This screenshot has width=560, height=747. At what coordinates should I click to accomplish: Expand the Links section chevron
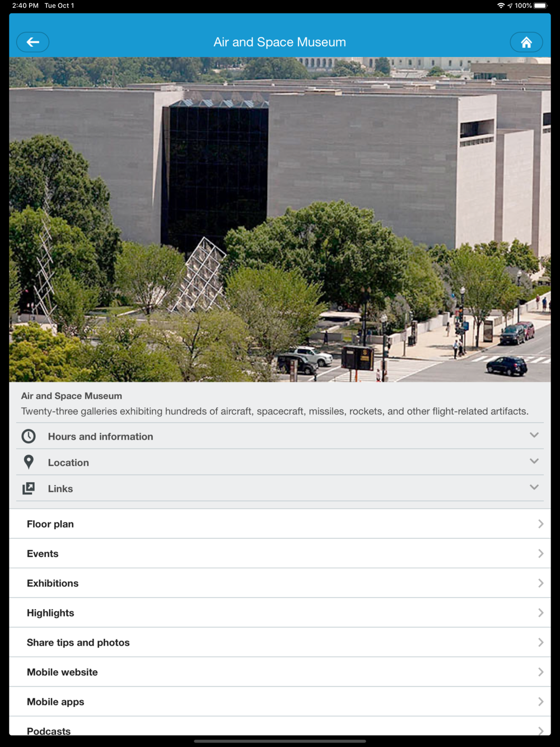coord(534,487)
